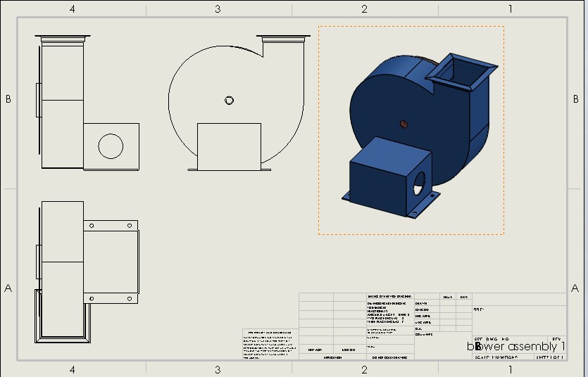The width and height of the screenshot is (588, 377).
Task: Click the 'COMMENTS:' label in title block
Action: click(x=424, y=334)
